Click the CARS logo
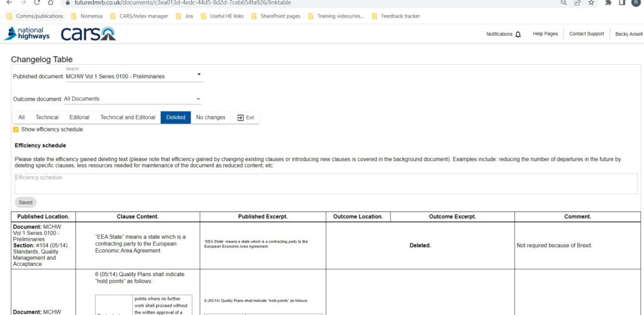This screenshot has height=315, width=644. [x=88, y=34]
